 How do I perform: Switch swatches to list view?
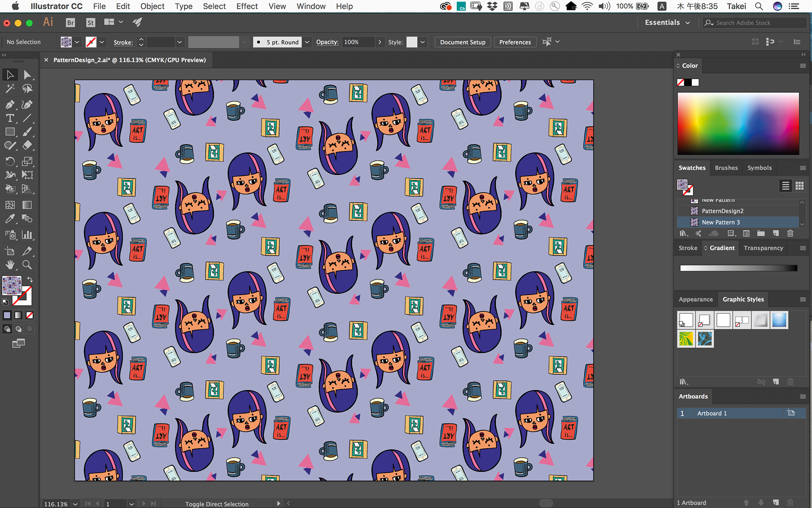tap(785, 186)
